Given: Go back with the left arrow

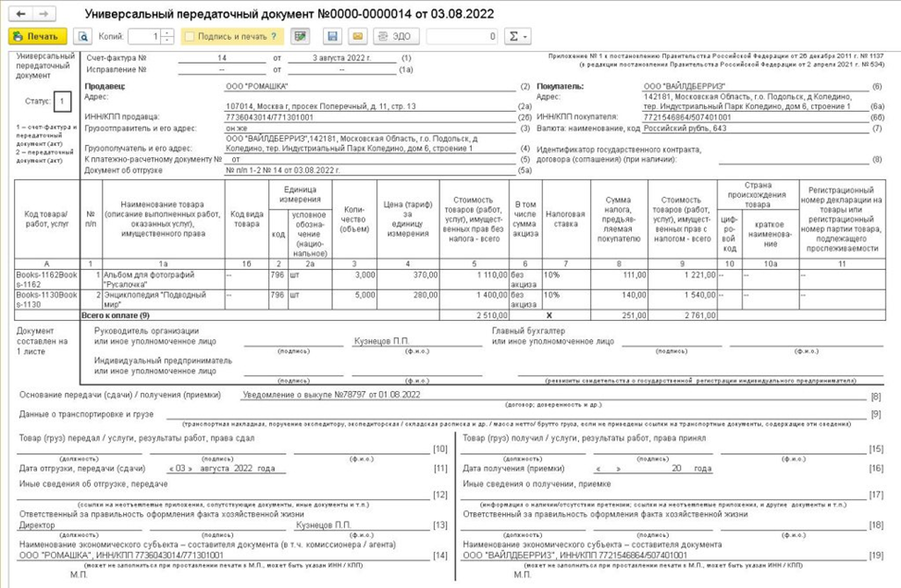Looking at the screenshot, I should click(20, 14).
